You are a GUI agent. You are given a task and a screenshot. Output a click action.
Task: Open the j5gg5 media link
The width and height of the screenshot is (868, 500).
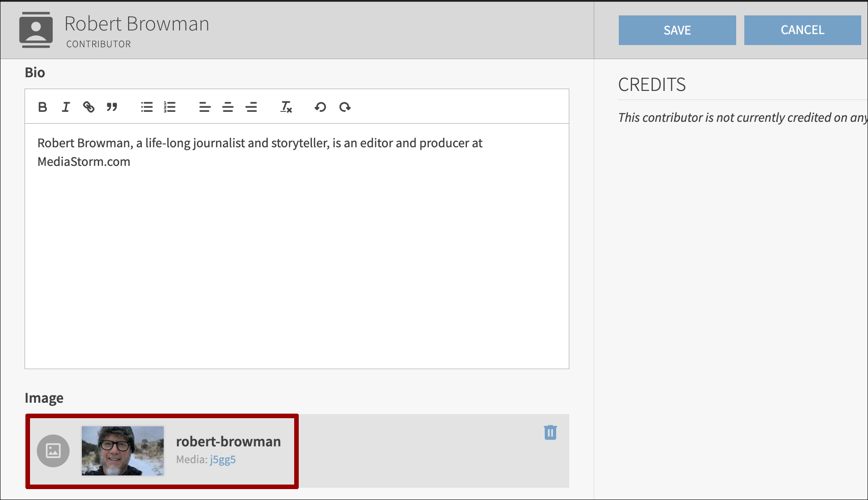point(223,460)
